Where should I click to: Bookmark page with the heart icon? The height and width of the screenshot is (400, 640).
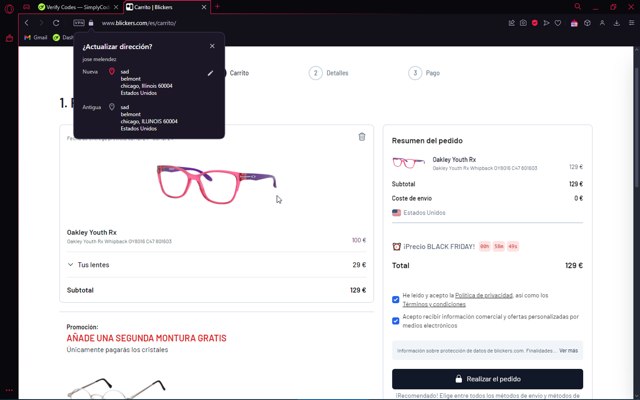pyautogui.click(x=558, y=23)
